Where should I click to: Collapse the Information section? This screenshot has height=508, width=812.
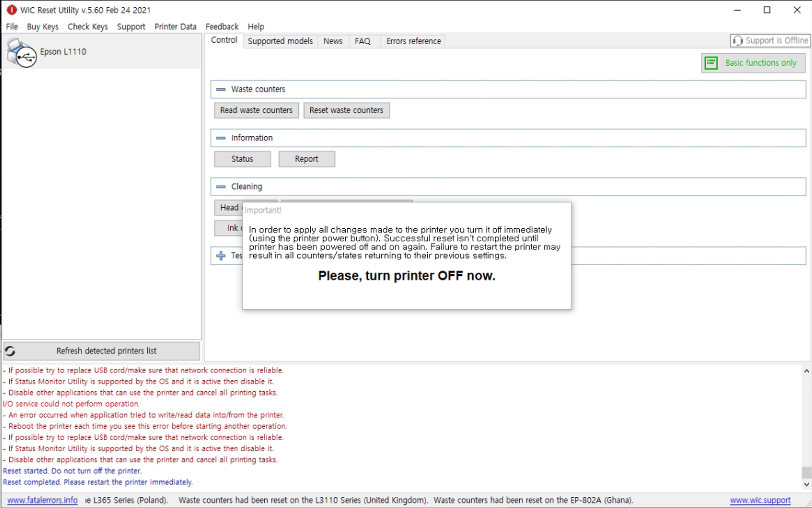pos(221,138)
